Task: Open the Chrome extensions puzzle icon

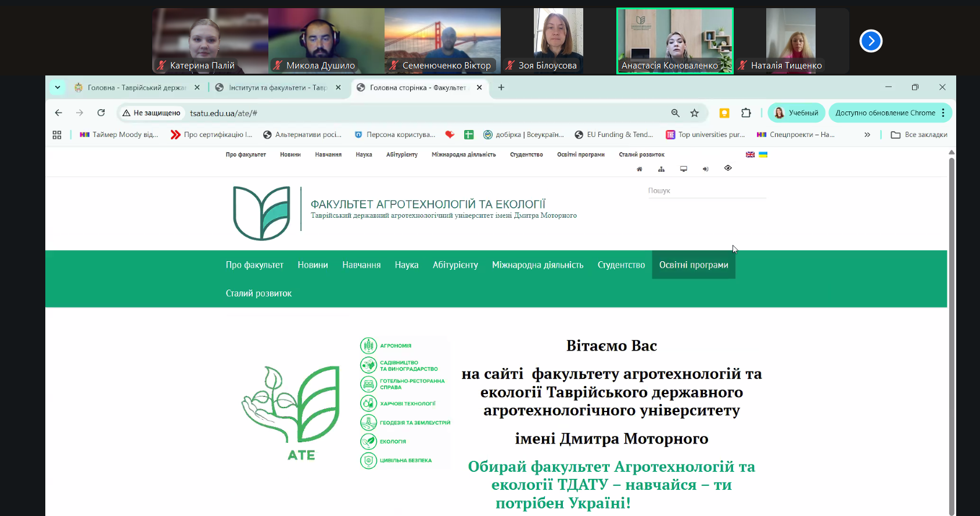Action: tap(746, 113)
